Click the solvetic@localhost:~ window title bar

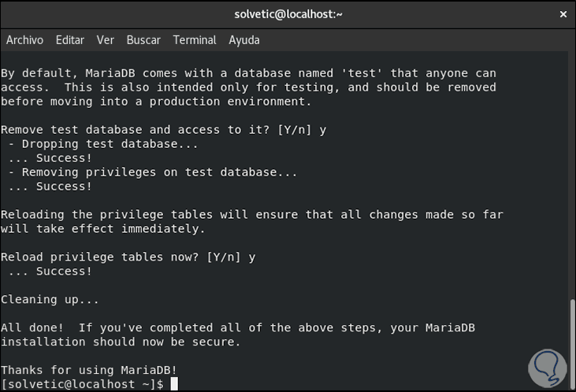pyautogui.click(x=288, y=13)
